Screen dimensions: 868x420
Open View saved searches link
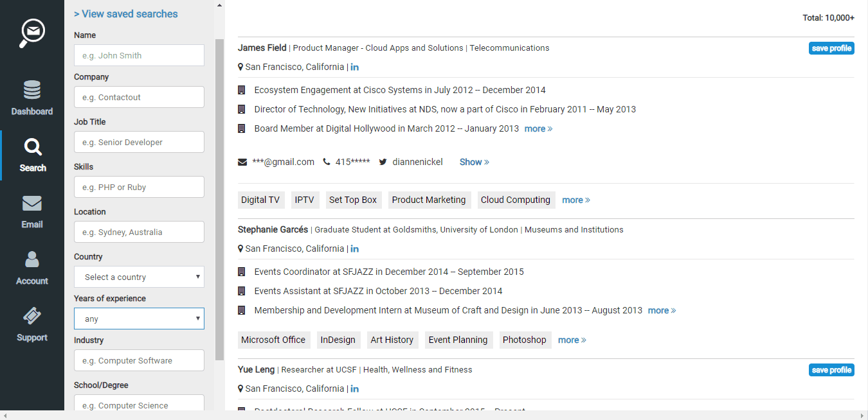point(126,13)
